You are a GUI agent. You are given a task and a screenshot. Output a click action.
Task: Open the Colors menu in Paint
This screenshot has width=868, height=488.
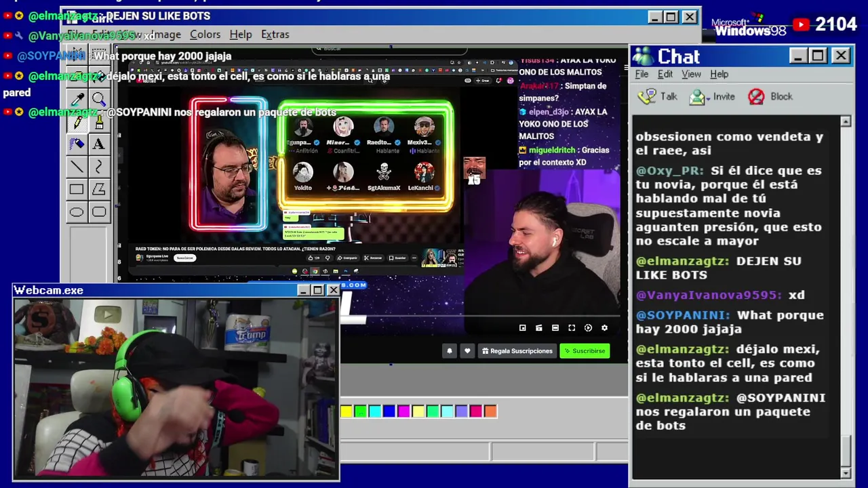(x=205, y=35)
